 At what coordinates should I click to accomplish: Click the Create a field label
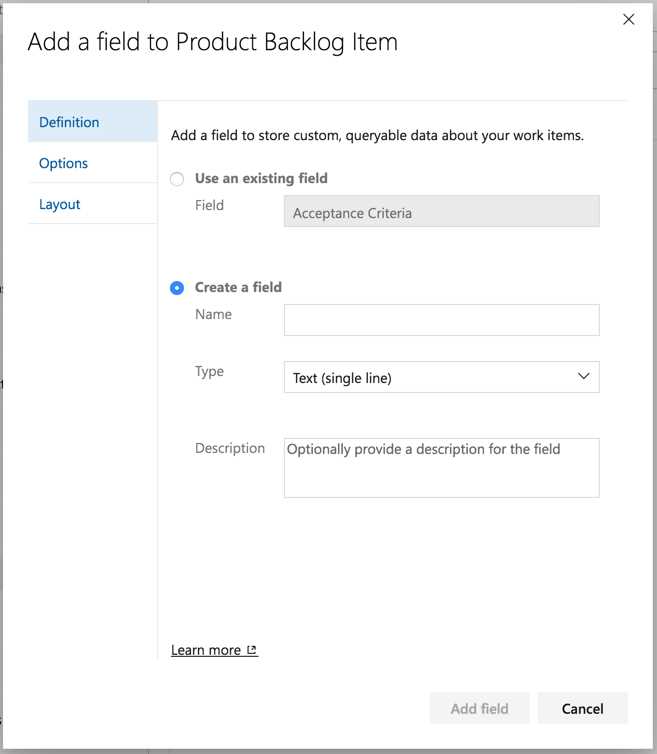pos(238,287)
